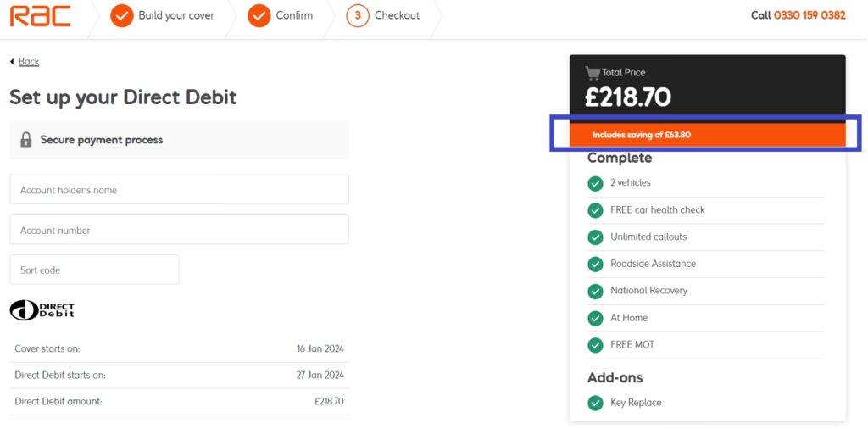Click the tick icon next to FREE MOT

pos(596,345)
